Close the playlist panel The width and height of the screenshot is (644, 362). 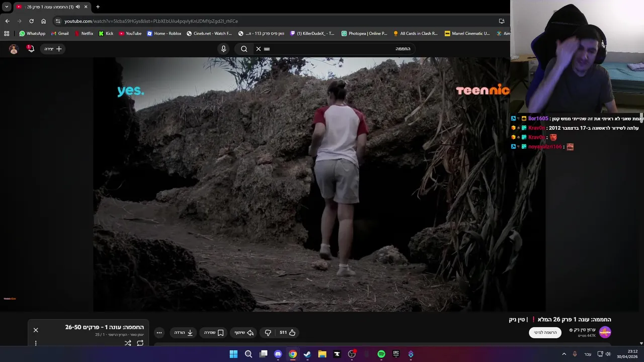[x=36, y=330]
